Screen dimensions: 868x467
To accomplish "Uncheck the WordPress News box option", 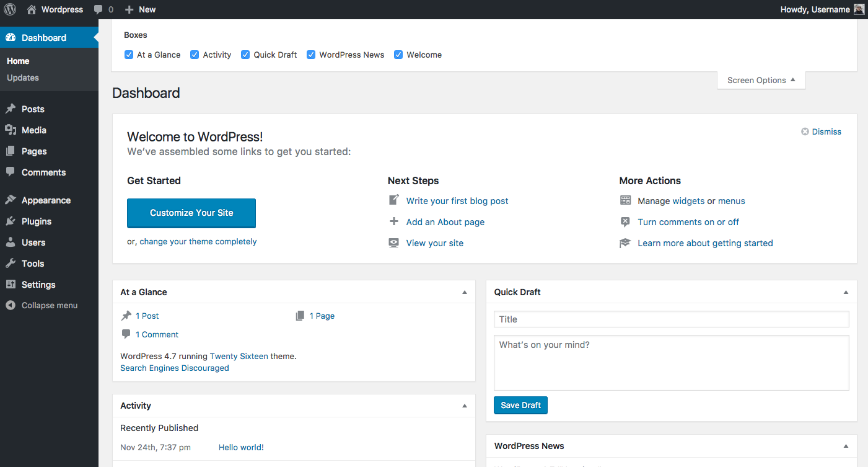I will pyautogui.click(x=311, y=55).
